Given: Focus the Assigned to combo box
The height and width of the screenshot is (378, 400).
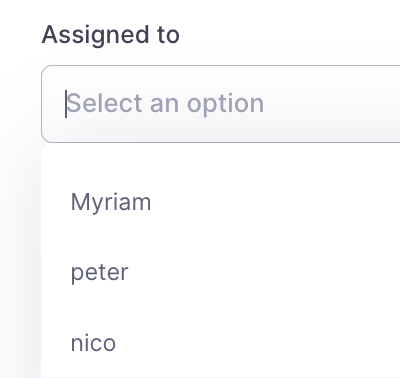Looking at the screenshot, I should click(x=221, y=104).
